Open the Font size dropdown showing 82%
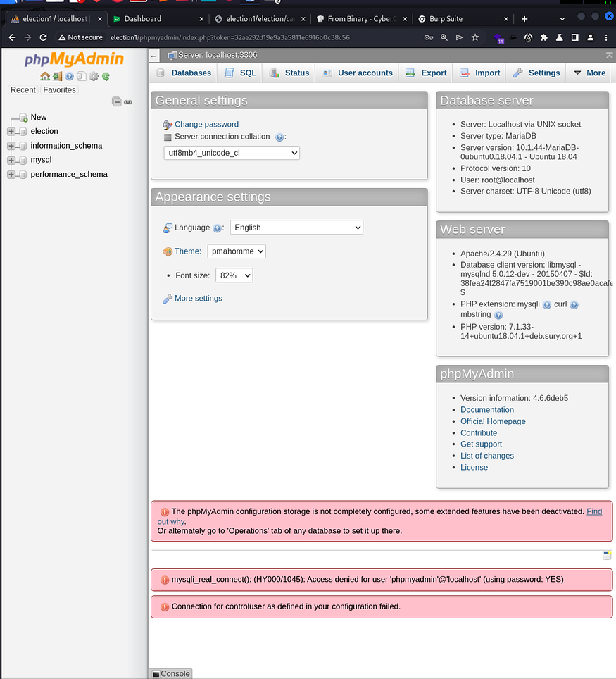 pos(234,275)
